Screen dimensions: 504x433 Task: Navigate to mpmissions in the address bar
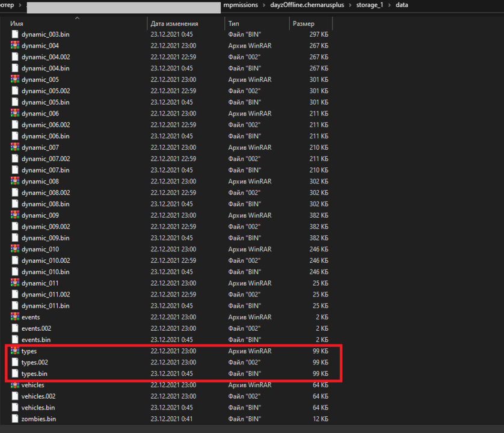241,5
